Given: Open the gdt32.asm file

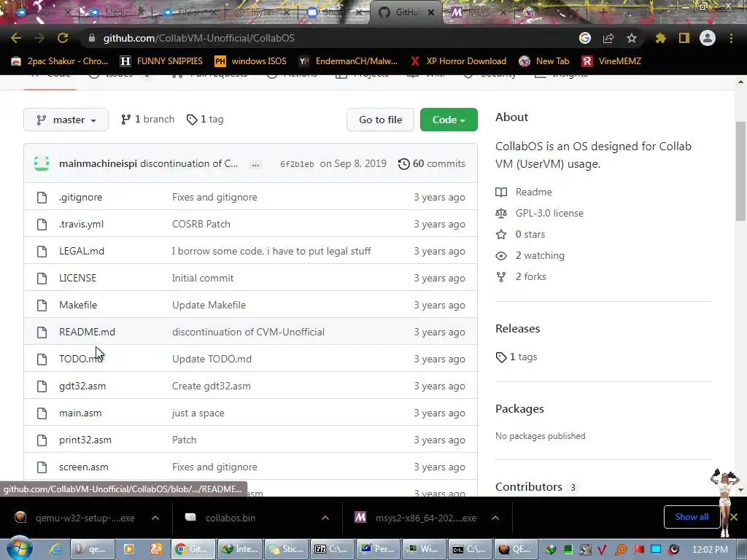Looking at the screenshot, I should [x=82, y=386].
